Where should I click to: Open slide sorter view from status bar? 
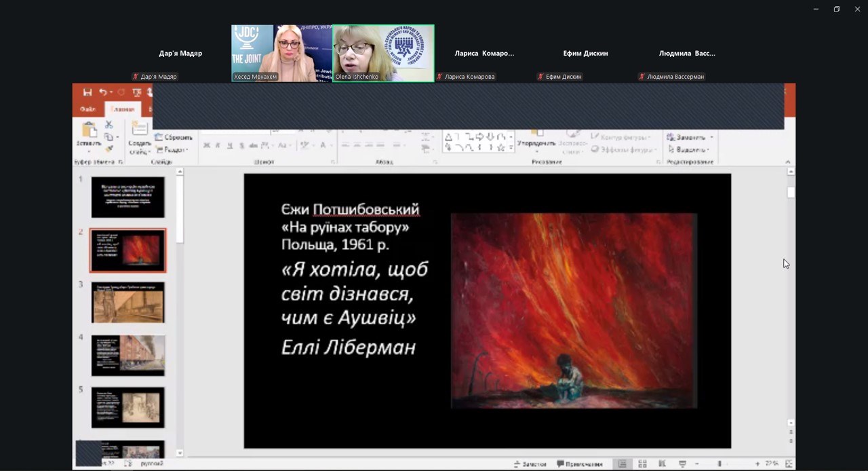[642, 464]
